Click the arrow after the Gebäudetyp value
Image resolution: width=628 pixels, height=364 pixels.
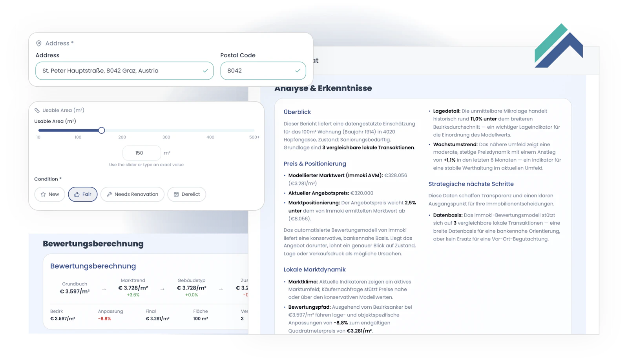pos(221,289)
